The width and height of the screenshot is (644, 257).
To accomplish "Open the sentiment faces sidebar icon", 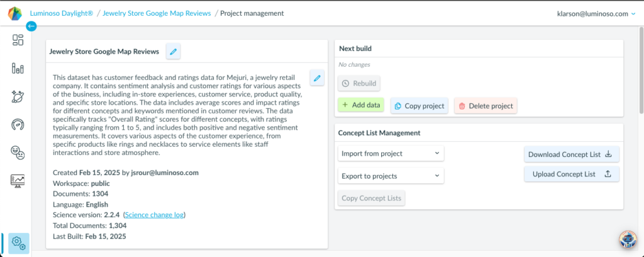I will click(18, 152).
